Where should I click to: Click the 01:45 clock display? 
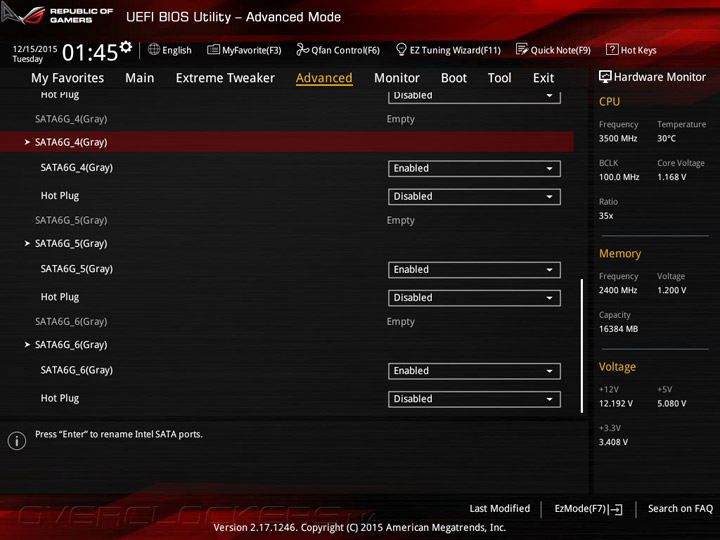click(x=90, y=52)
